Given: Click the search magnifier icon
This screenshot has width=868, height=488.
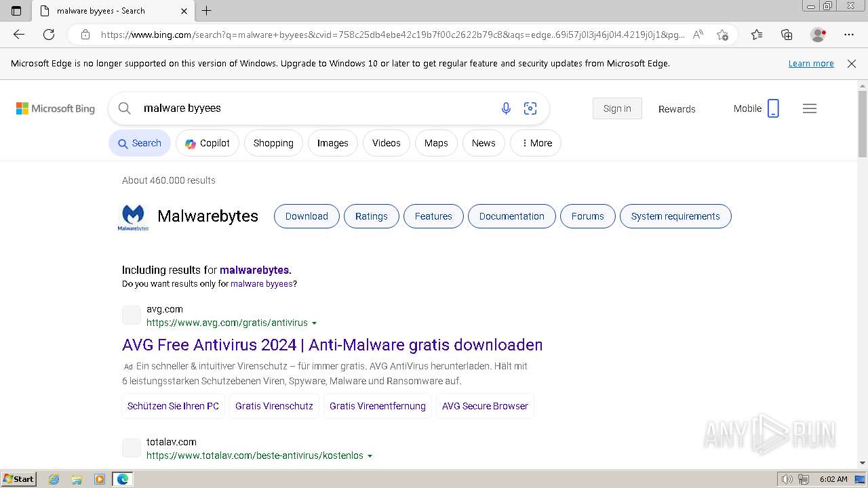Looking at the screenshot, I should 124,108.
